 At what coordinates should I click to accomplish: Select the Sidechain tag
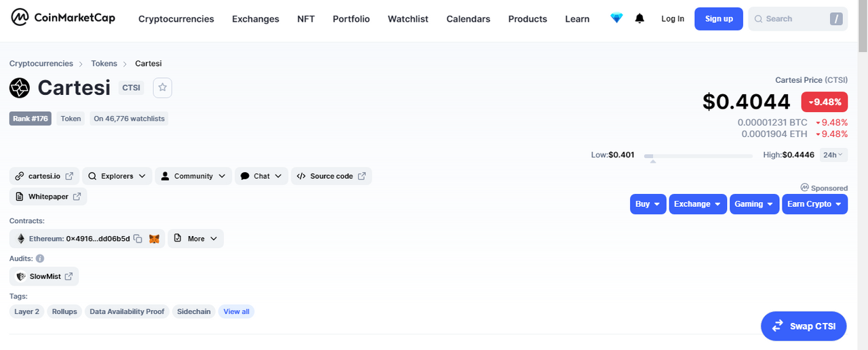coord(194,312)
